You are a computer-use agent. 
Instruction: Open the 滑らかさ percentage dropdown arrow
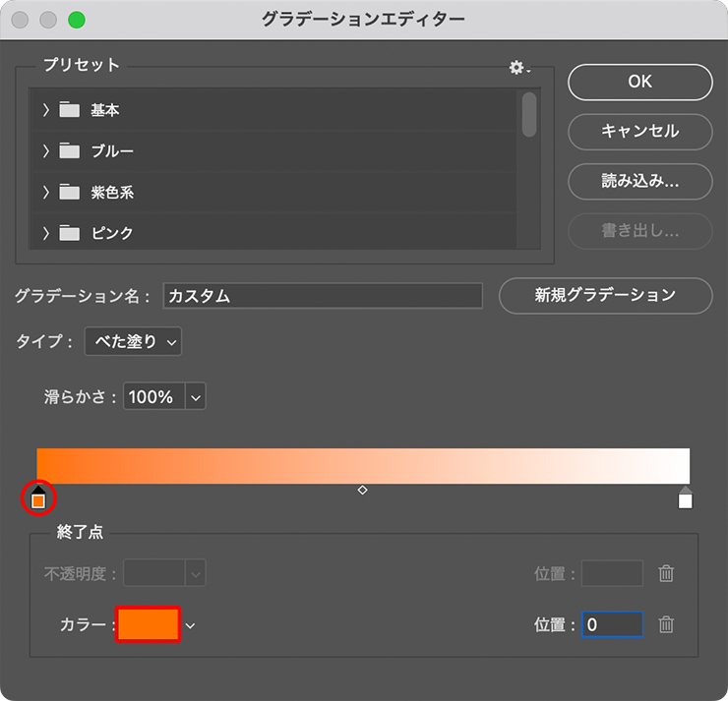coord(195,397)
